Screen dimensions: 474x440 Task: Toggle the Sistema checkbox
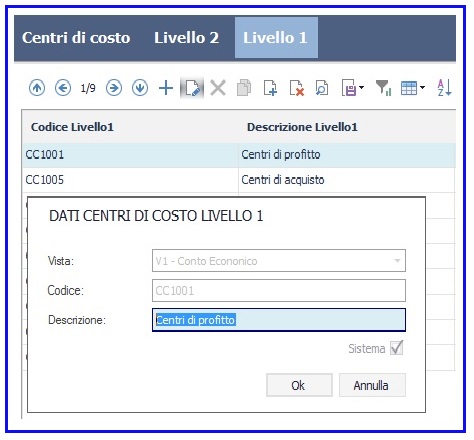coord(397,348)
